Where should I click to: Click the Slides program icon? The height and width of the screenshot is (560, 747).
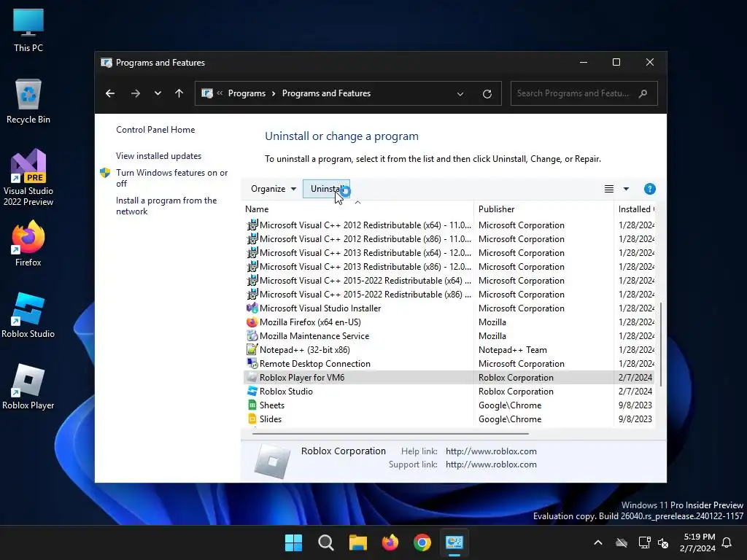point(252,419)
